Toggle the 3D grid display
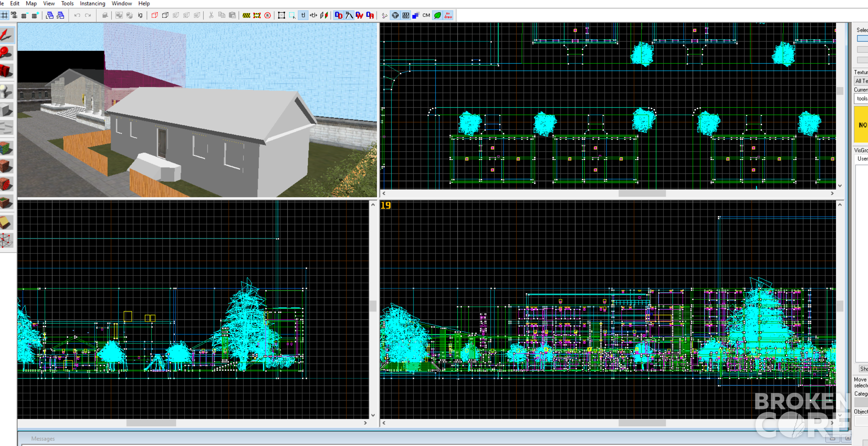This screenshot has width=868, height=446. point(14,15)
